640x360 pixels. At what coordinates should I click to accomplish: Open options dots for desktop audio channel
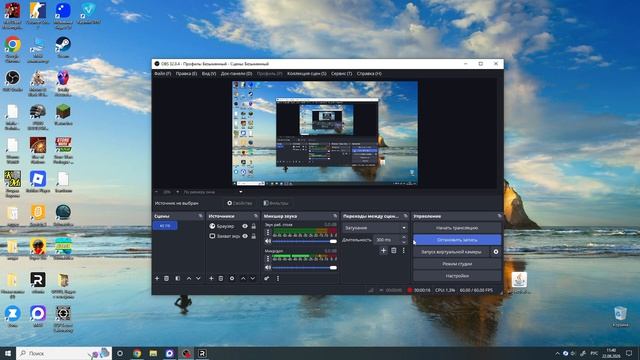(x=268, y=233)
